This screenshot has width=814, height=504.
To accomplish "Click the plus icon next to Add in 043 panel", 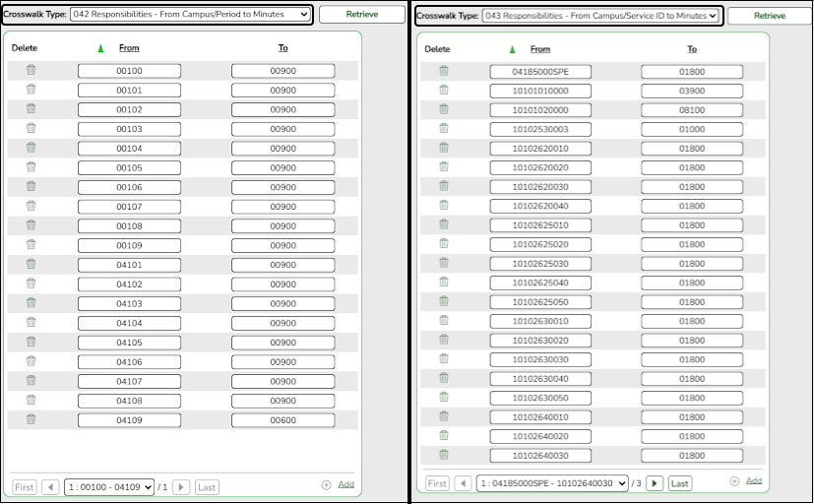I will 734,481.
